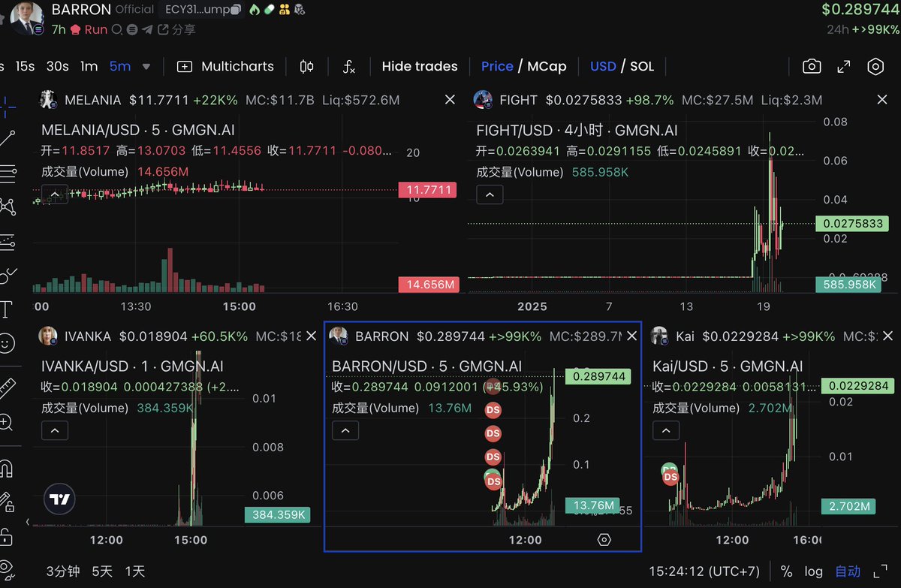The image size is (901, 588).
Task: Click the green flame icon
Action: coord(255,10)
